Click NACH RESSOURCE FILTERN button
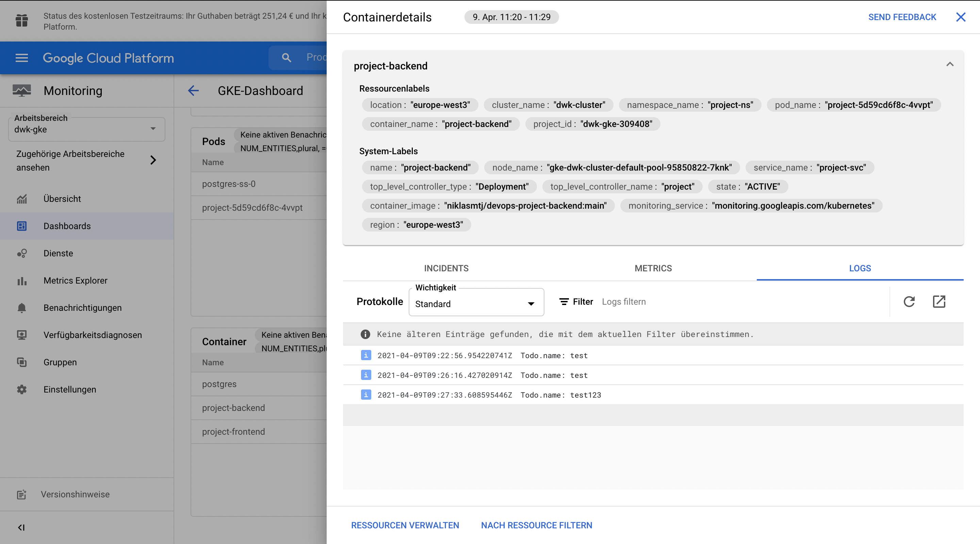This screenshot has height=544, width=980. (x=536, y=525)
